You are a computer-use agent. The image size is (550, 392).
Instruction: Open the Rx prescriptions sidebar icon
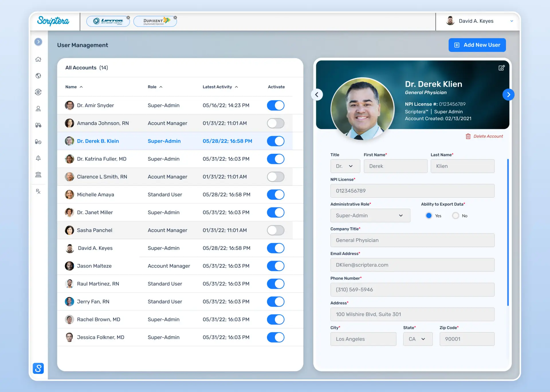pyautogui.click(x=38, y=191)
